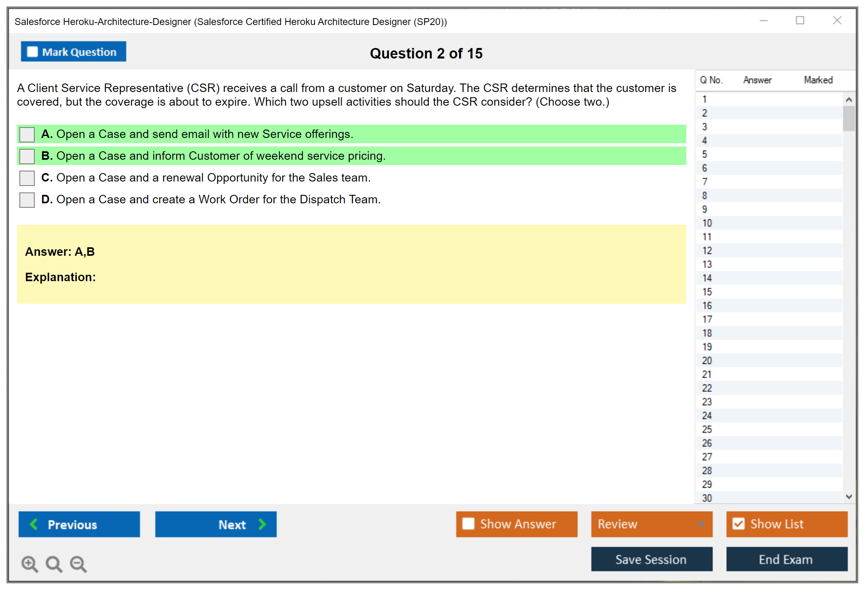
Task: Disable the Show List checkbox
Action: [x=738, y=524]
